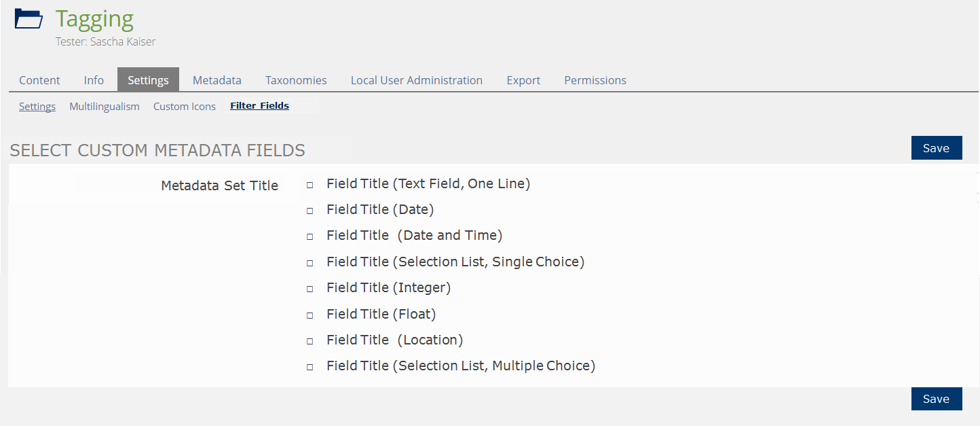This screenshot has height=426, width=980.
Task: Open the Taxonomies tab
Action: coord(296,80)
